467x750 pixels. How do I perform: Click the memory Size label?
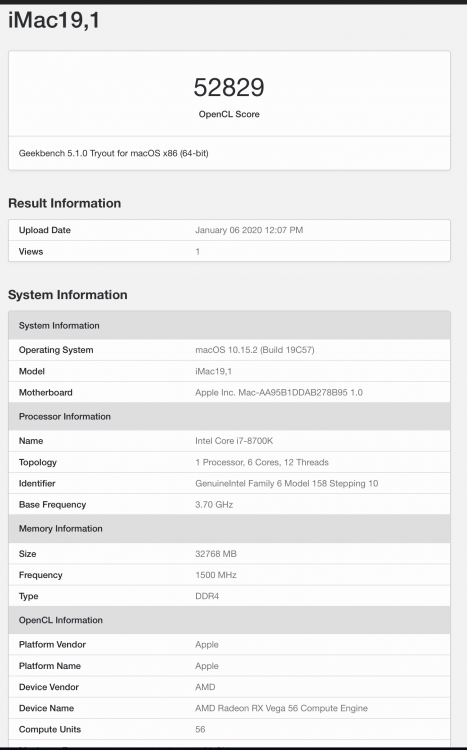click(x=27, y=554)
